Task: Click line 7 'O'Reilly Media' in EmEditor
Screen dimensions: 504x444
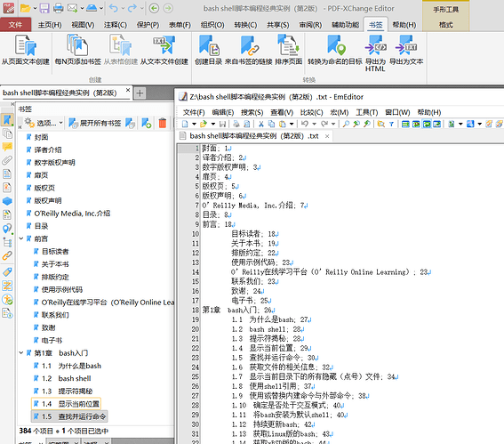Action: tap(254, 206)
